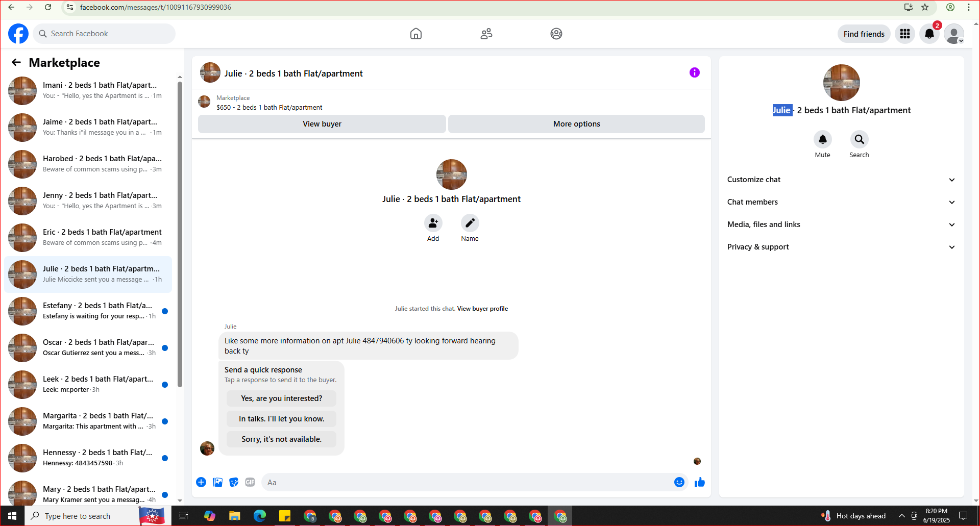Screen dimensions: 980x526
Task: Expand Privacy & support section
Action: (x=841, y=247)
